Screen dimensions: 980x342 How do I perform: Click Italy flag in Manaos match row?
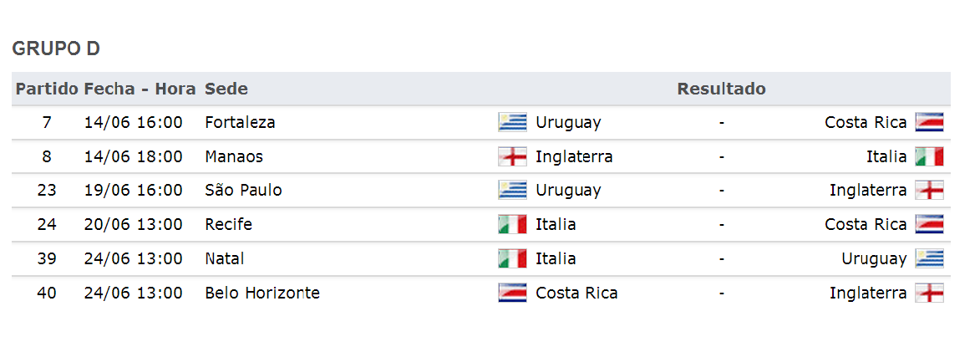(x=929, y=156)
